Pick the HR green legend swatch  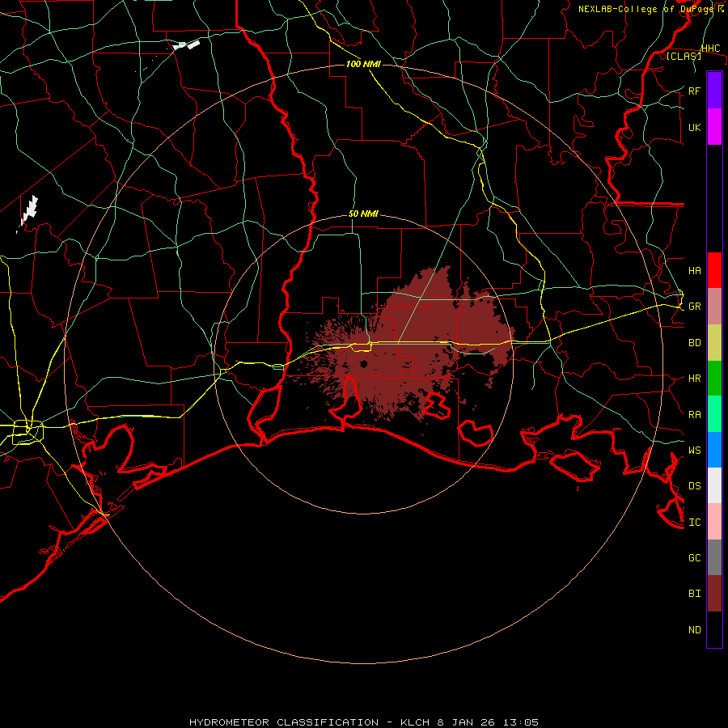pos(714,379)
